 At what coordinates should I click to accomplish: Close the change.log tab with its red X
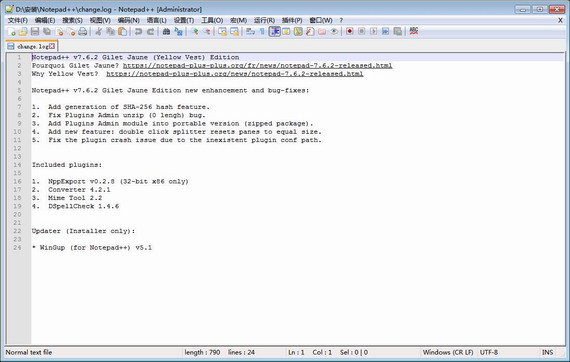52,46
